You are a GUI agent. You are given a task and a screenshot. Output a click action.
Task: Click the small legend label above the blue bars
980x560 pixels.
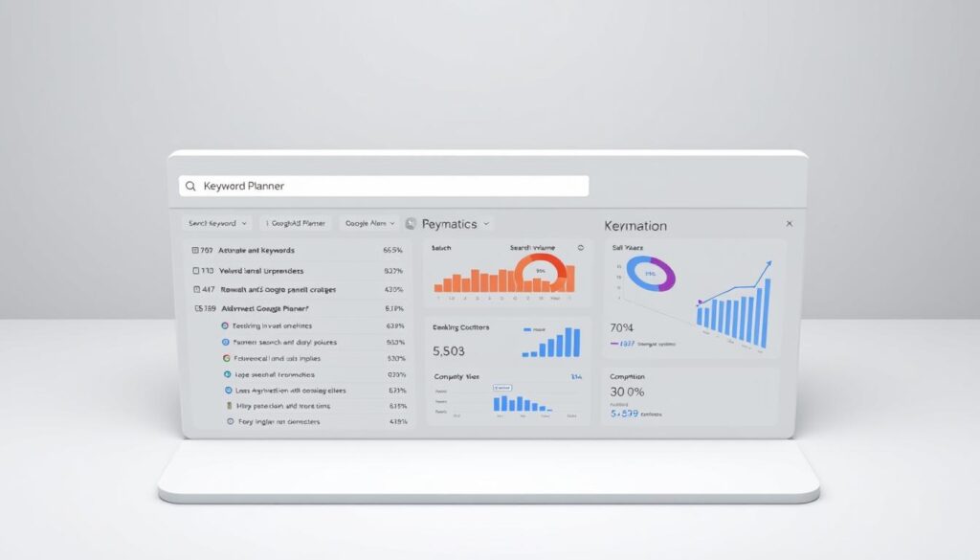534,329
